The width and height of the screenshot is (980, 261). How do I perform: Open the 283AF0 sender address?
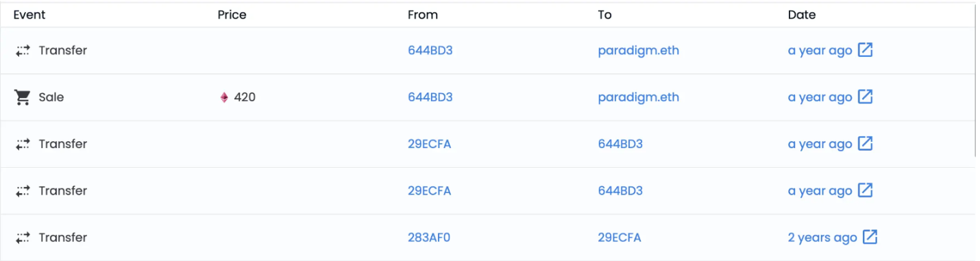429,238
